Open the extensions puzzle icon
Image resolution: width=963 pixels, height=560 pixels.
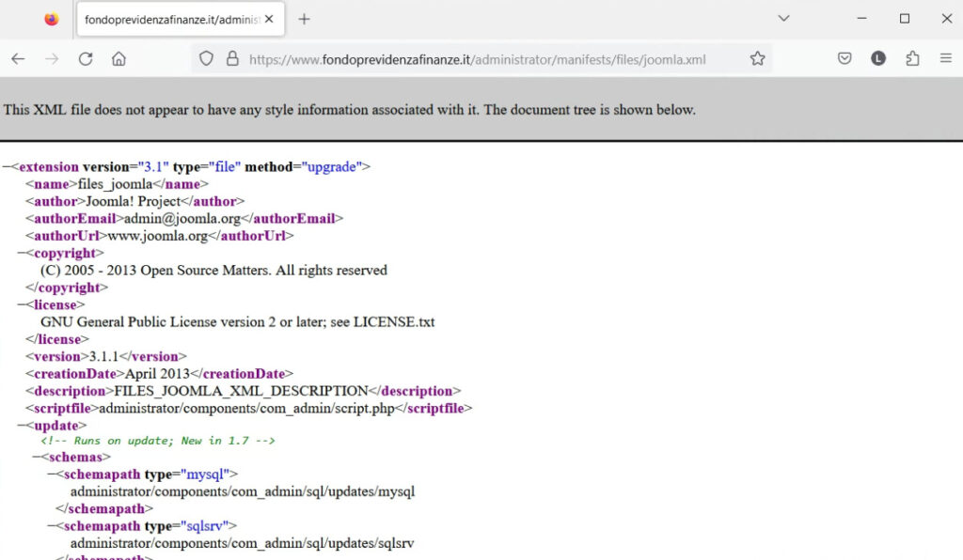coord(911,58)
